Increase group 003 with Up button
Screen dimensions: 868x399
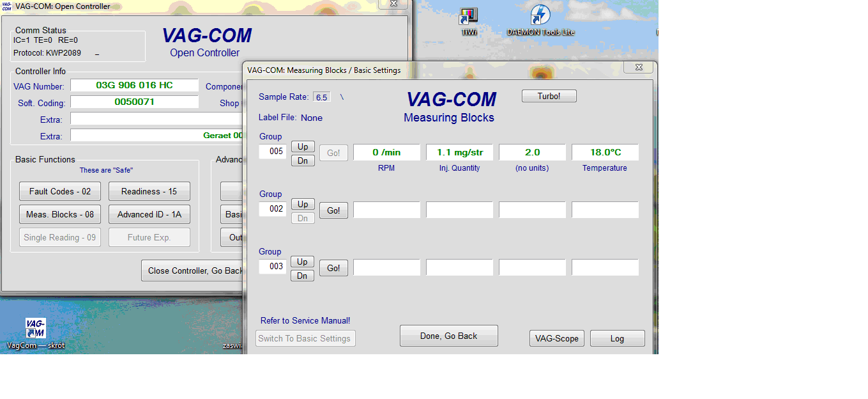tap(303, 262)
